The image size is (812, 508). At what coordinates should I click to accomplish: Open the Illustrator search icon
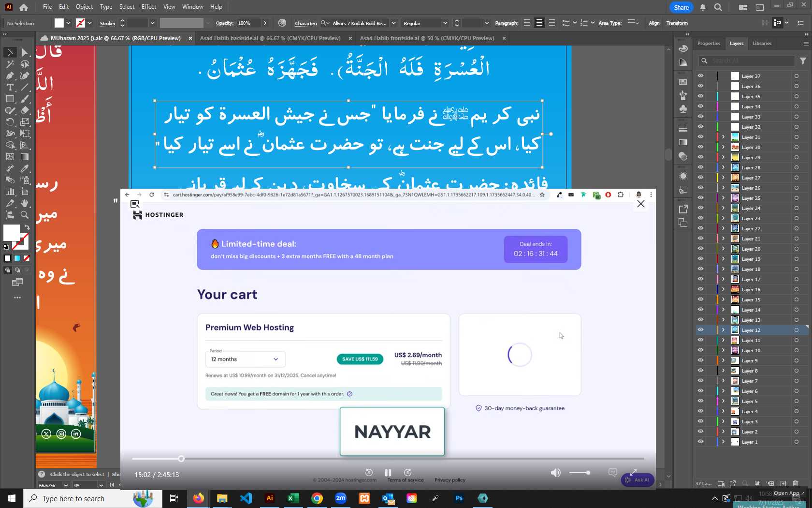coord(718,7)
